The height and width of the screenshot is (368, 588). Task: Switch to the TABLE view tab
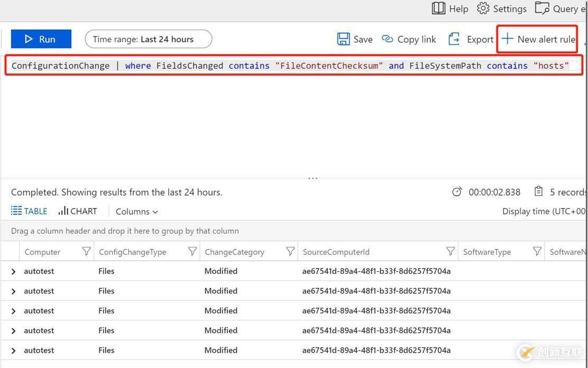click(29, 211)
